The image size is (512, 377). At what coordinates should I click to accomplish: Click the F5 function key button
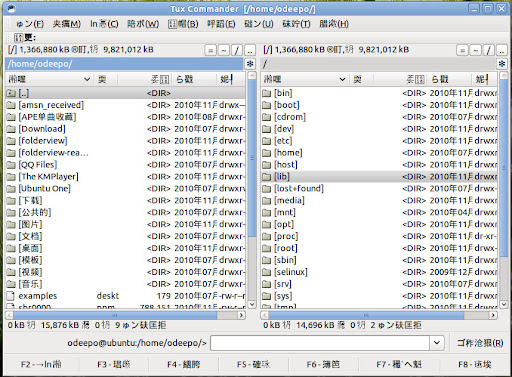[x=254, y=364]
